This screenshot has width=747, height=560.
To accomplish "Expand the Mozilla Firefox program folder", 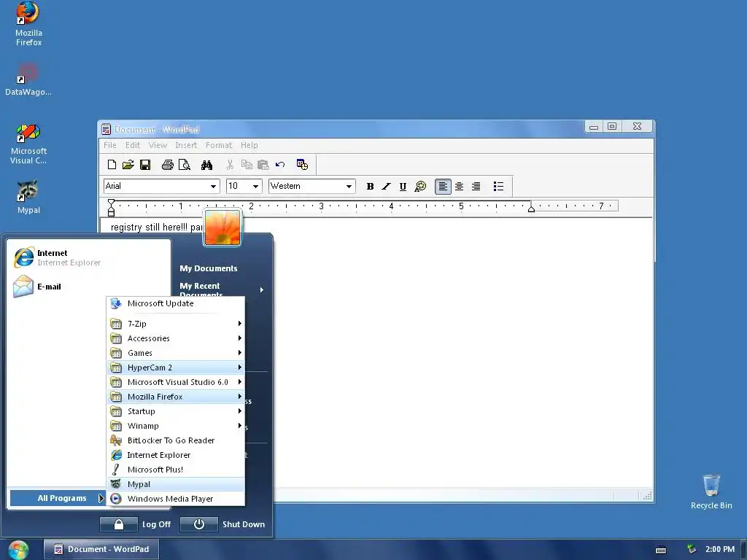I will pos(176,397).
